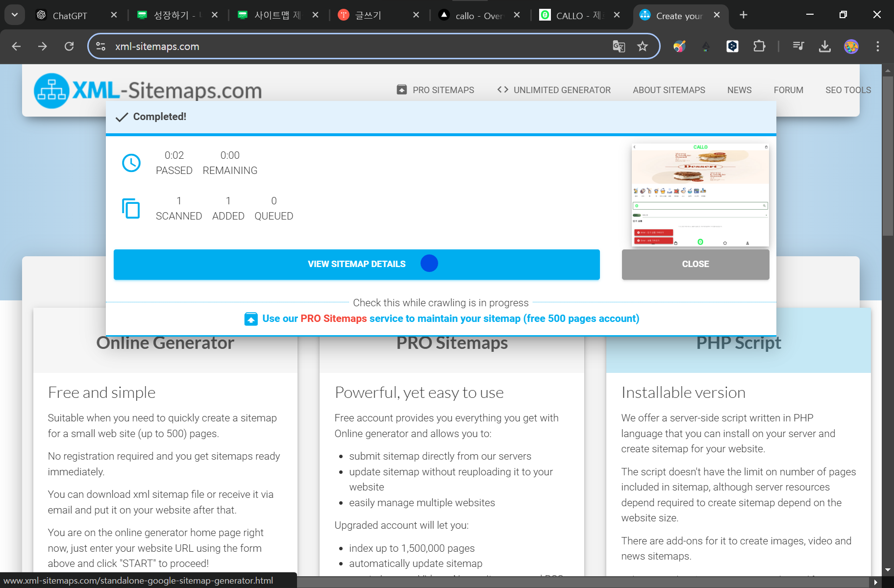This screenshot has height=588, width=894.
Task: Close the 글쓰기 tab
Action: pyautogui.click(x=416, y=15)
